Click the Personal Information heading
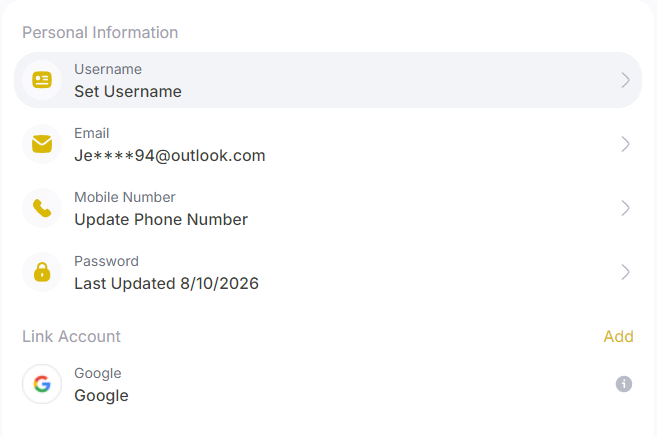The image size is (657, 437). point(100,33)
